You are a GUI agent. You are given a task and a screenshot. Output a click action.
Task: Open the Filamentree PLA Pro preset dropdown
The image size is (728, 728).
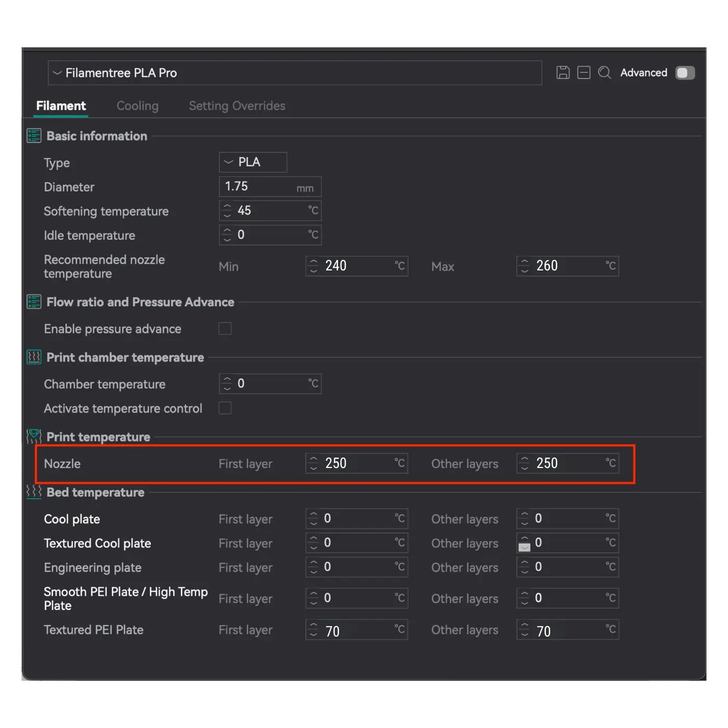294,73
